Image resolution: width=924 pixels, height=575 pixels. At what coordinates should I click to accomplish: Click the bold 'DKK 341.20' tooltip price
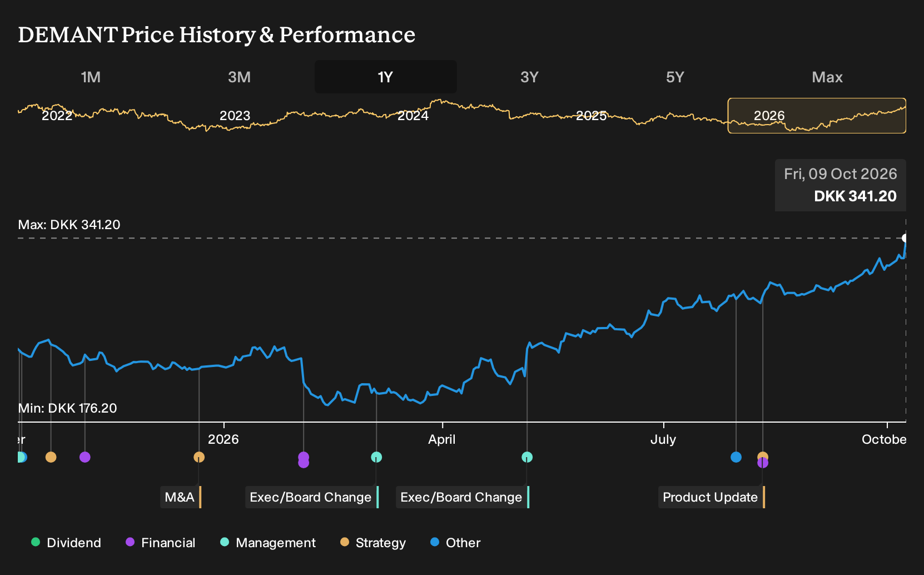pos(855,196)
